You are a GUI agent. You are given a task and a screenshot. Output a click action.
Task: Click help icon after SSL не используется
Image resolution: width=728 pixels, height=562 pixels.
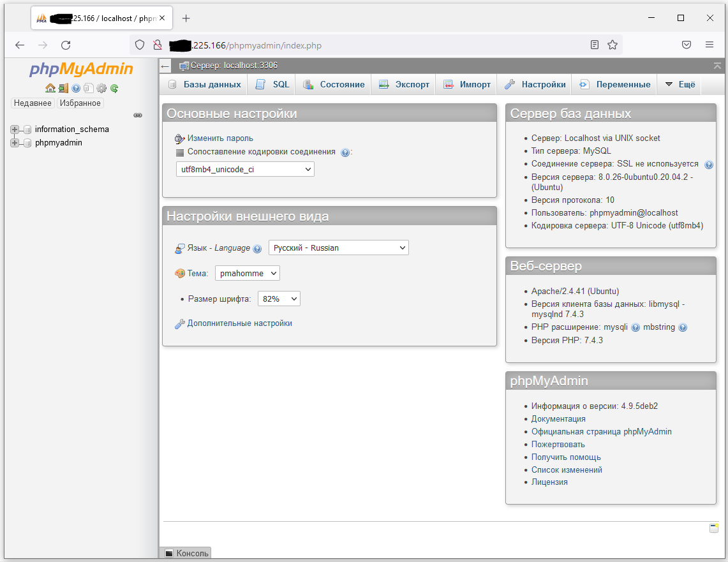pos(708,165)
